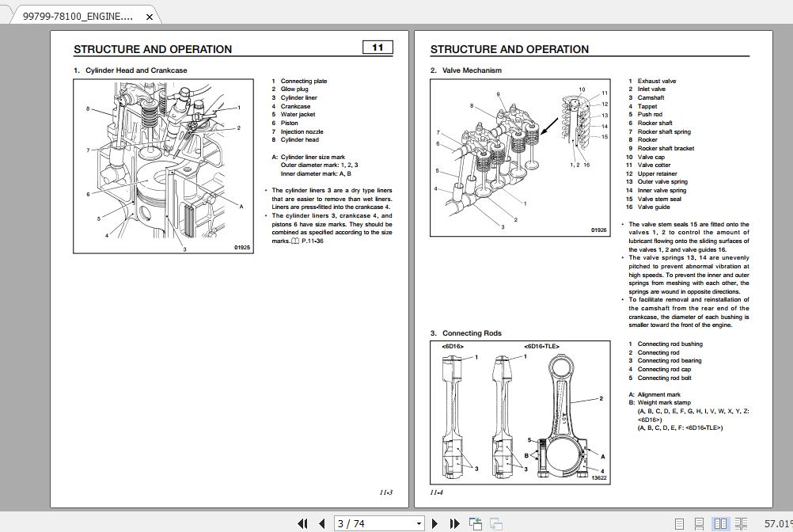Click heading '3. Connecting Rods'
The width and height of the screenshot is (793, 532).
pyautogui.click(x=466, y=333)
